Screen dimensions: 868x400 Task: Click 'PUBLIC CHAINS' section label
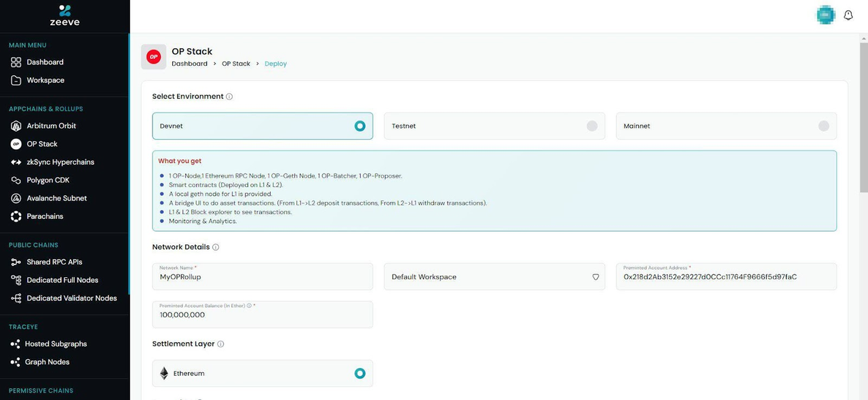tap(34, 245)
